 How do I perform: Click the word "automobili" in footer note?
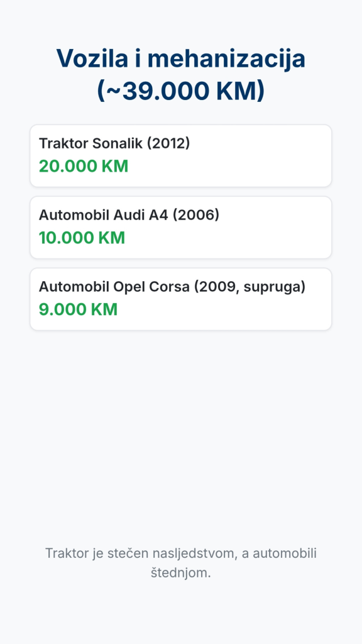285,553
